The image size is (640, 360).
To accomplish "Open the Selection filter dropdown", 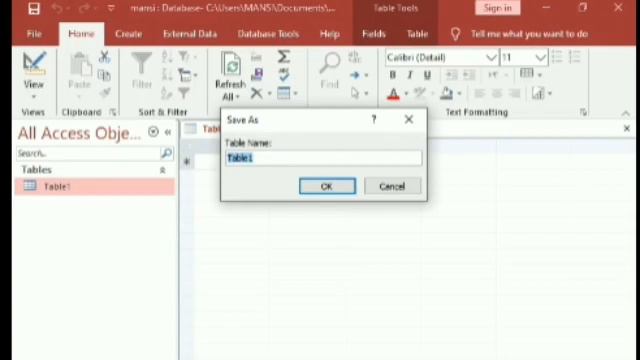I will [x=187, y=57].
